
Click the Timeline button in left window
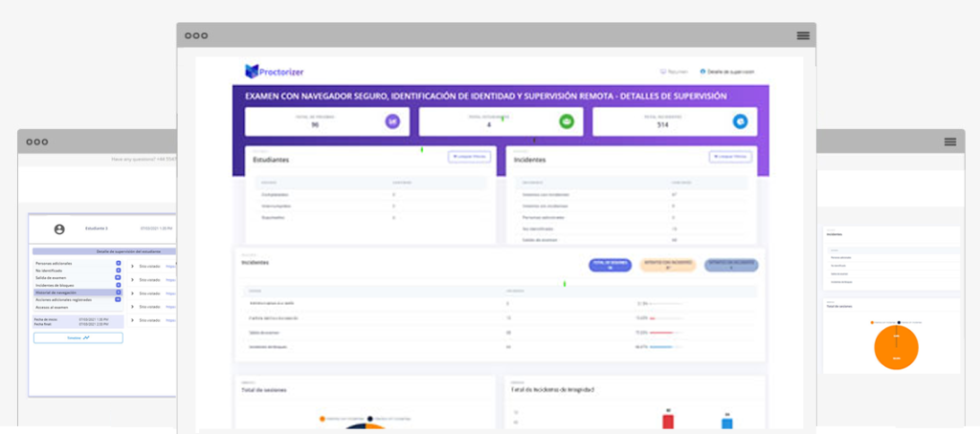pyautogui.click(x=78, y=337)
